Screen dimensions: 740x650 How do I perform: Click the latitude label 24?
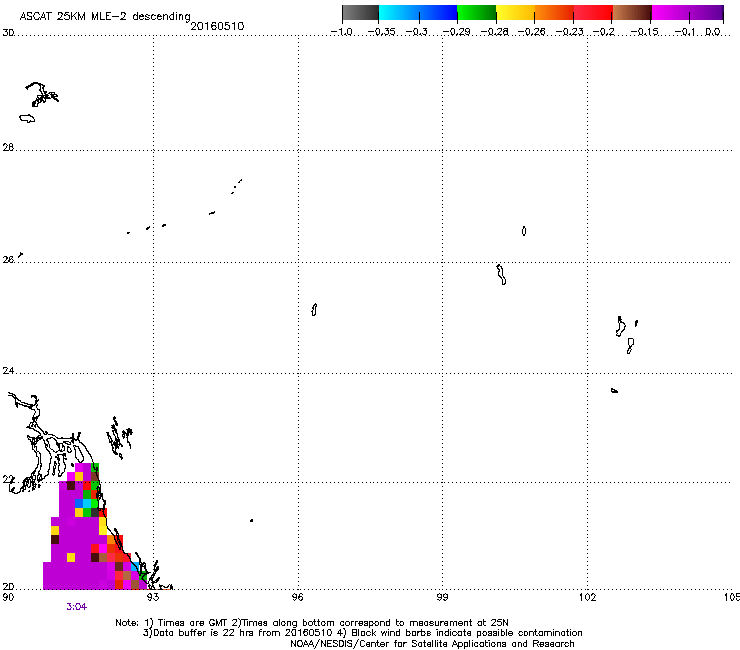(x=8, y=371)
